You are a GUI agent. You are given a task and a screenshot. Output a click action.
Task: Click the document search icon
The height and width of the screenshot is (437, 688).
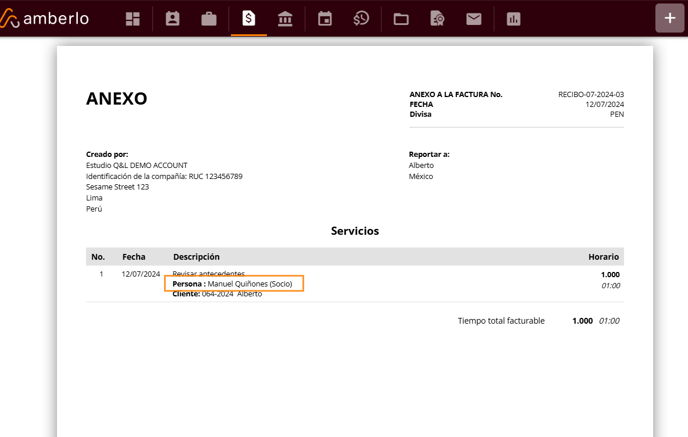pyautogui.click(x=437, y=19)
